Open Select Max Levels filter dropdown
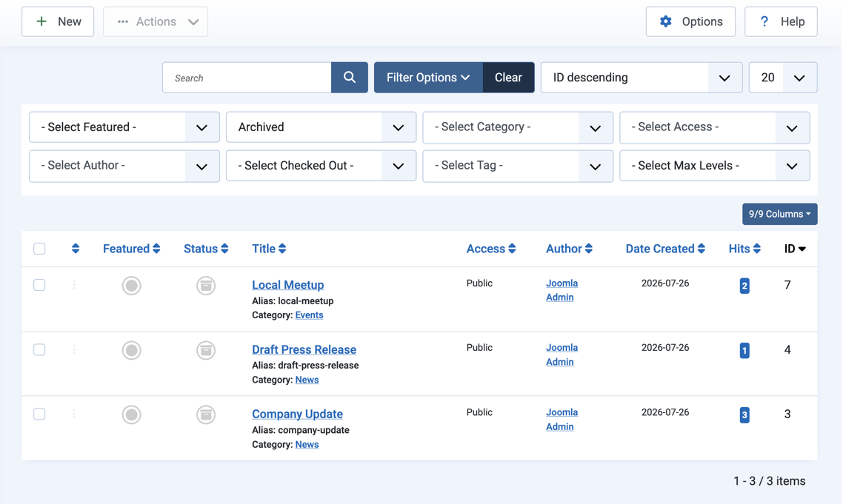The width and height of the screenshot is (843, 504). click(x=715, y=166)
